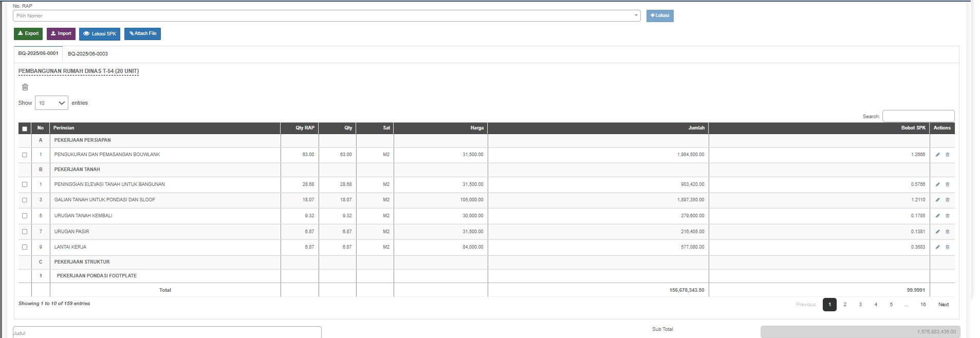Delete the PENGUKURAN DAN PEMASANGAN BOUWLANK row
Screen dimensions: 980x338
click(x=948, y=155)
